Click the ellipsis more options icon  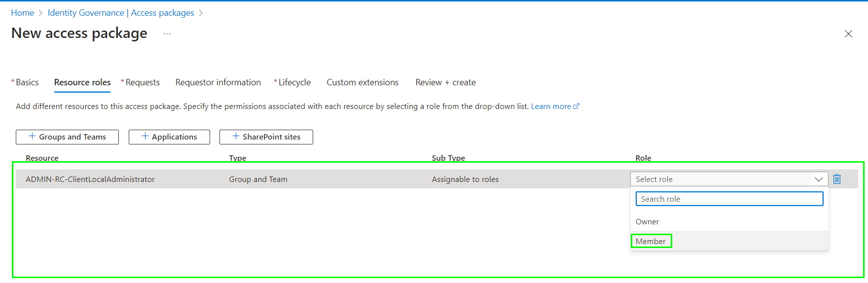click(x=167, y=34)
